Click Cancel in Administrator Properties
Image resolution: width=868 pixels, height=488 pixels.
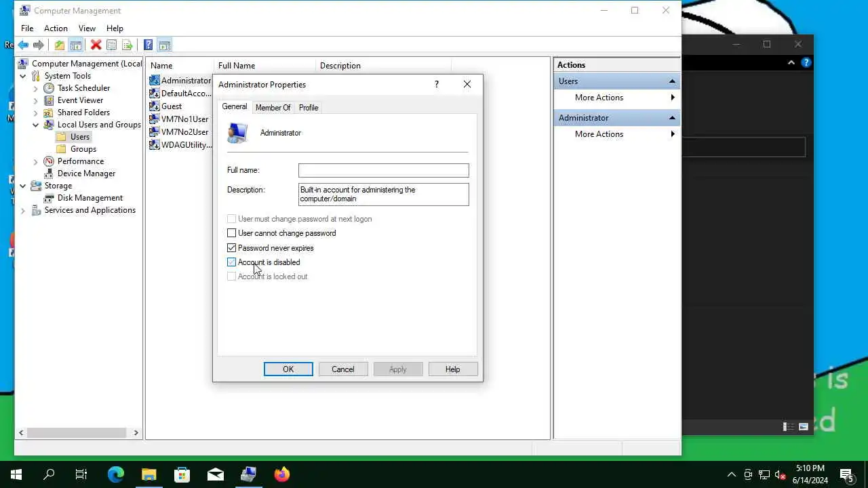343,369
